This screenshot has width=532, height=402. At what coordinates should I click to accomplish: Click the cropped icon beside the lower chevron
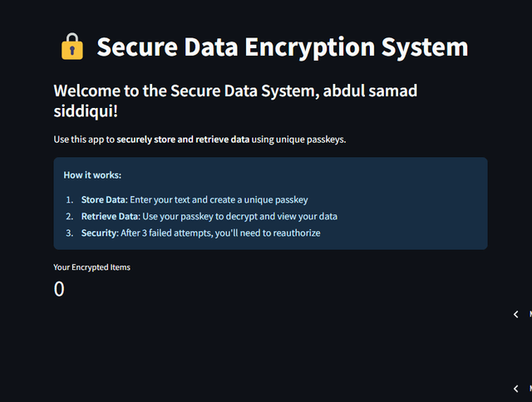[530, 389]
